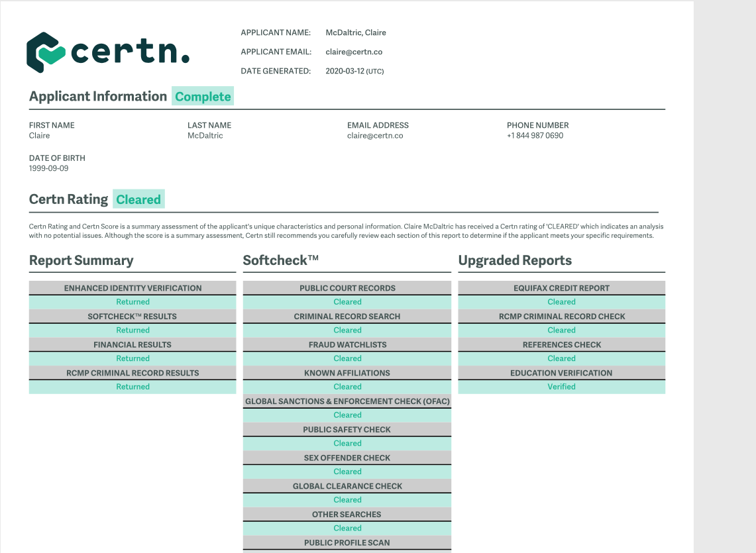This screenshot has width=756, height=553.
Task: Select the Equifax Credit Report header
Action: [x=561, y=287]
